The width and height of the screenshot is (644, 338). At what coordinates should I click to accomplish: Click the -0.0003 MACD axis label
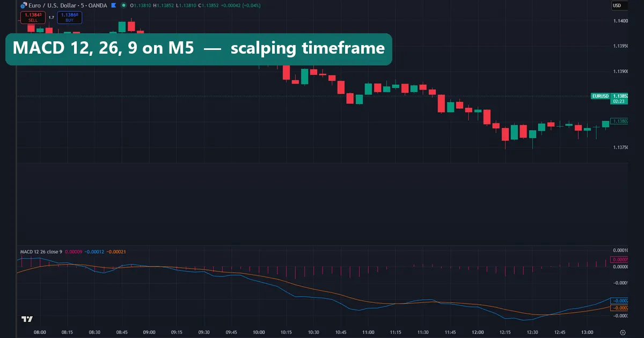[x=620, y=316]
